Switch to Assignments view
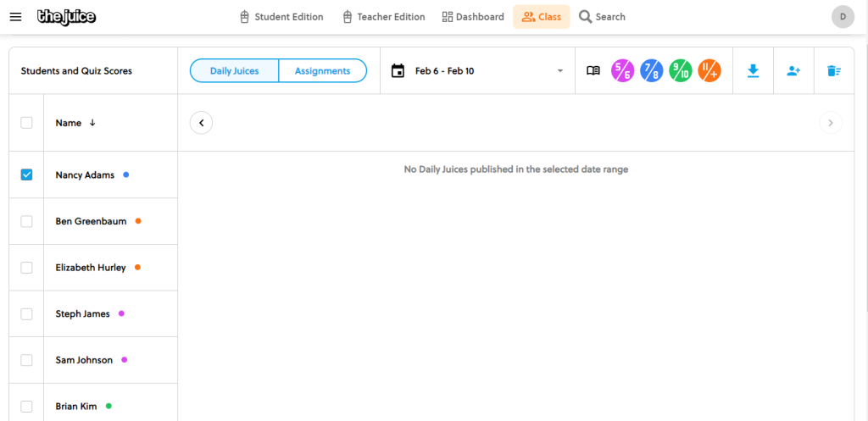 [323, 71]
